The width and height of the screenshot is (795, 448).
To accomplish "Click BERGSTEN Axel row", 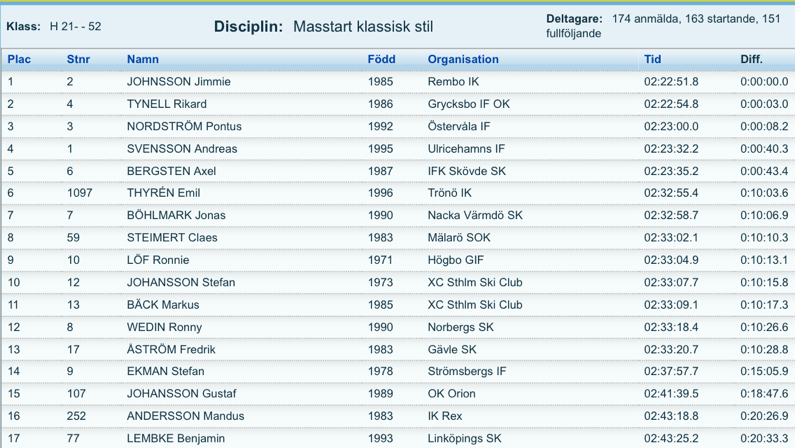I will (398, 171).
